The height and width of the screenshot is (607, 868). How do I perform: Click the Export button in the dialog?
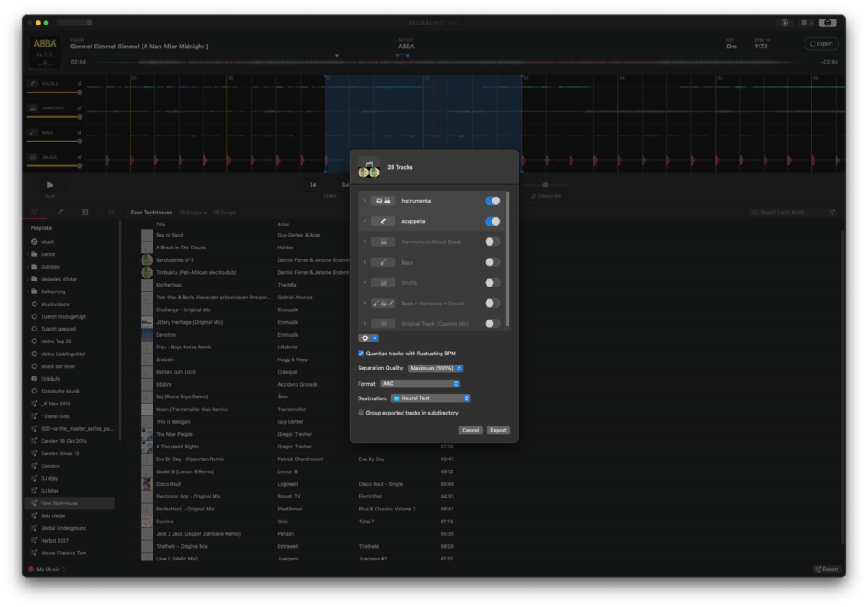pyautogui.click(x=498, y=430)
